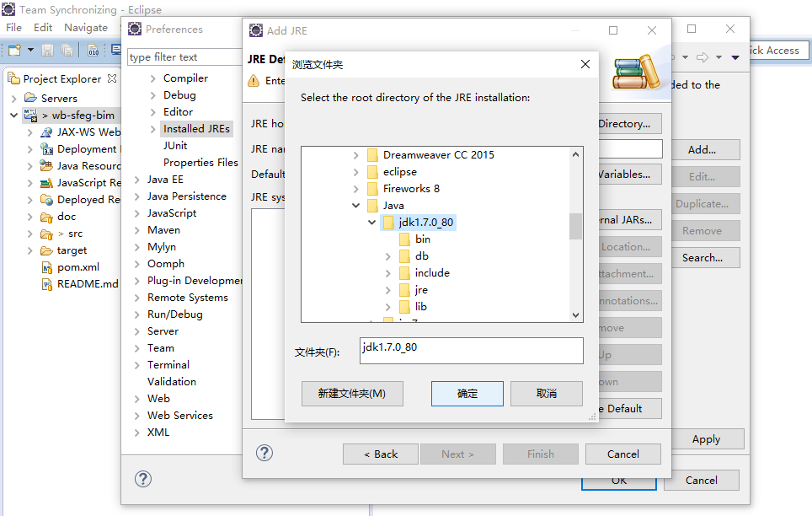Click the README.md file icon
Viewport: 812px width, 516px height.
[47, 284]
